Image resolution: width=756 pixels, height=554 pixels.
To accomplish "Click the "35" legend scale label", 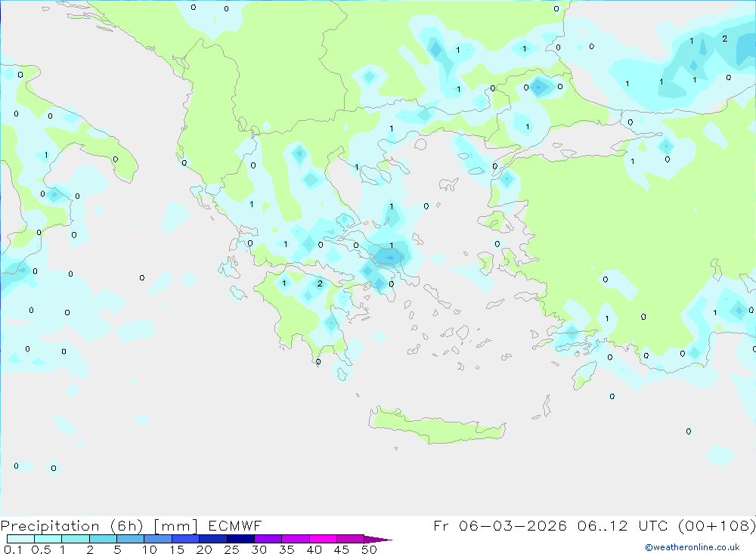I will 287,549.
